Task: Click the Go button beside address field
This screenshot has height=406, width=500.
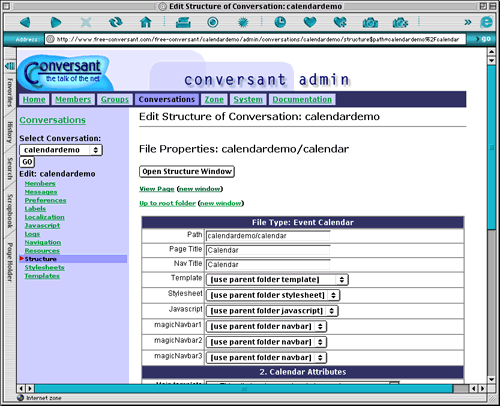Action: click(482, 39)
